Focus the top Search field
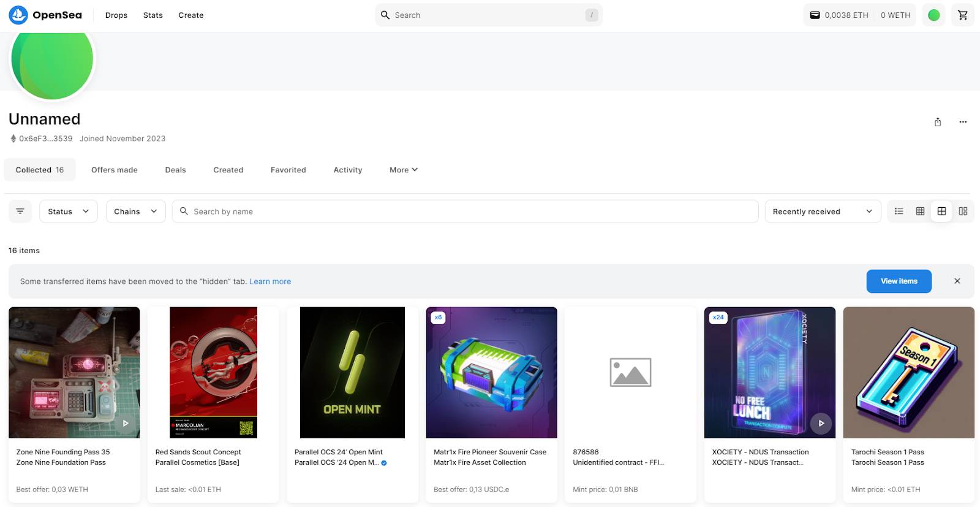Image resolution: width=980 pixels, height=507 pixels. pyautogui.click(x=489, y=15)
